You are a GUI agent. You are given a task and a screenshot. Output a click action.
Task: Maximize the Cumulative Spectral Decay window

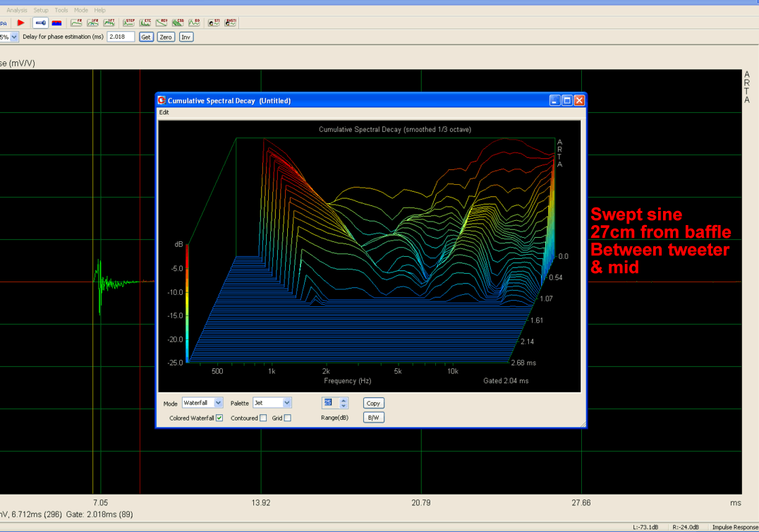[x=567, y=100]
